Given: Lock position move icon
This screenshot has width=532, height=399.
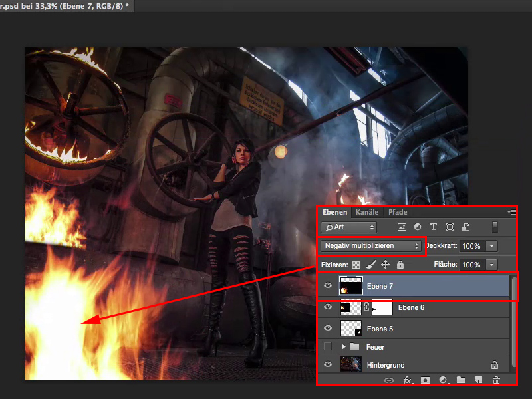Looking at the screenshot, I should point(386,264).
